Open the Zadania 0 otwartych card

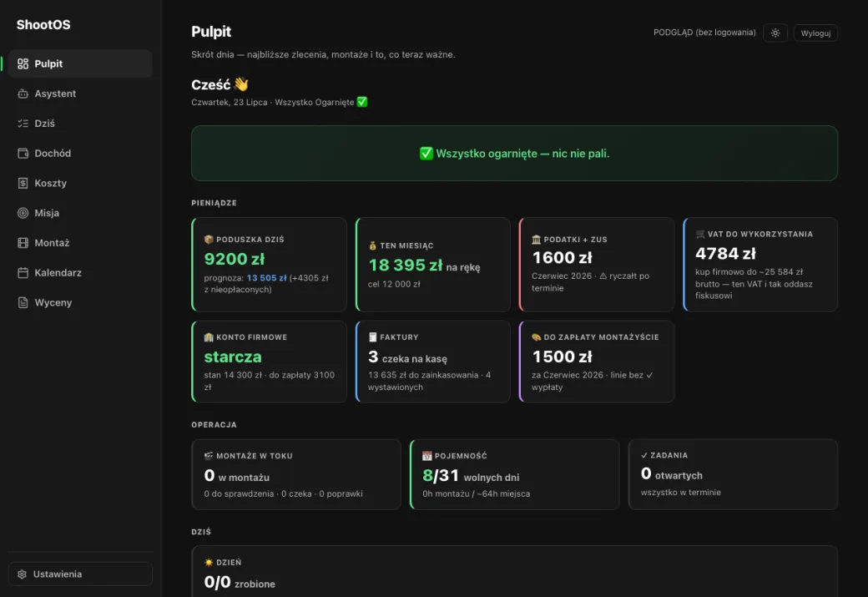coord(733,474)
